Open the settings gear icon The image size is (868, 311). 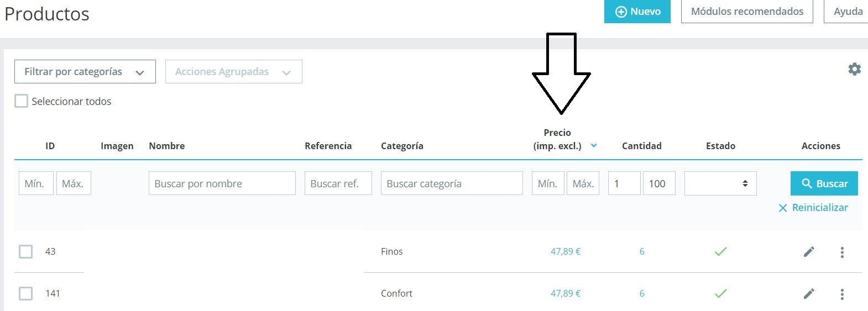point(854,69)
